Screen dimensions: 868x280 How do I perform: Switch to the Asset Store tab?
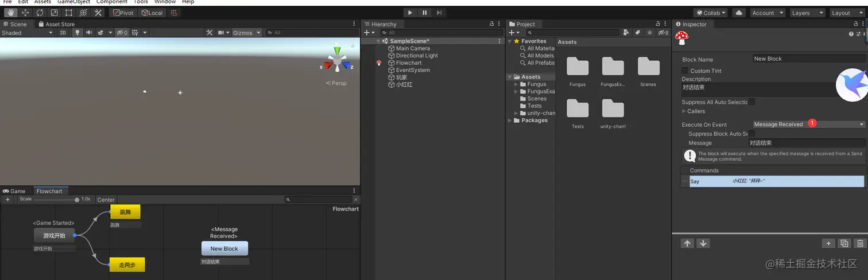[x=56, y=24]
